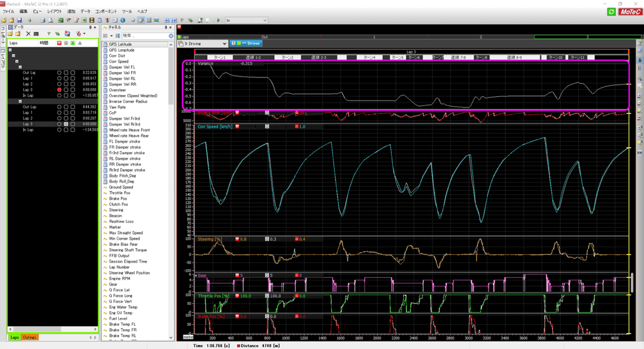Click the Driver worksheet button
Screen dimensions: 644x349
click(245, 43)
